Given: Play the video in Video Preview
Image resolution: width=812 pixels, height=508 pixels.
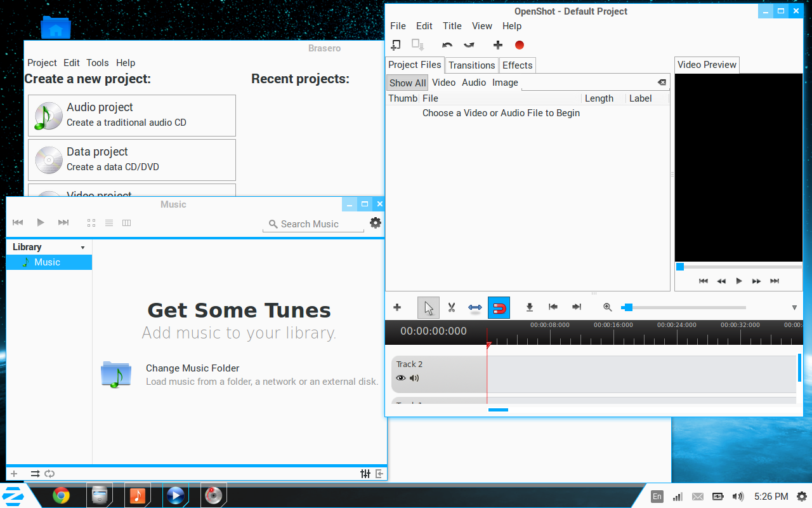Looking at the screenshot, I should (x=739, y=281).
